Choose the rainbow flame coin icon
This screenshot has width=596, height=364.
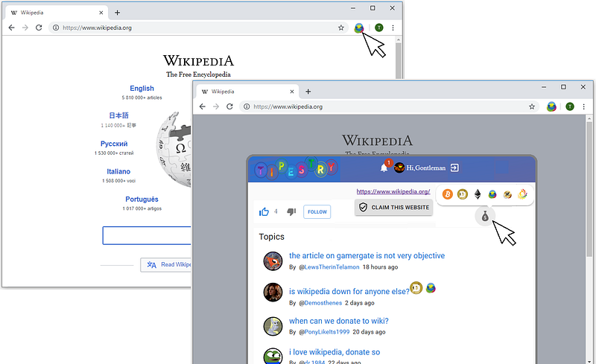tap(523, 194)
